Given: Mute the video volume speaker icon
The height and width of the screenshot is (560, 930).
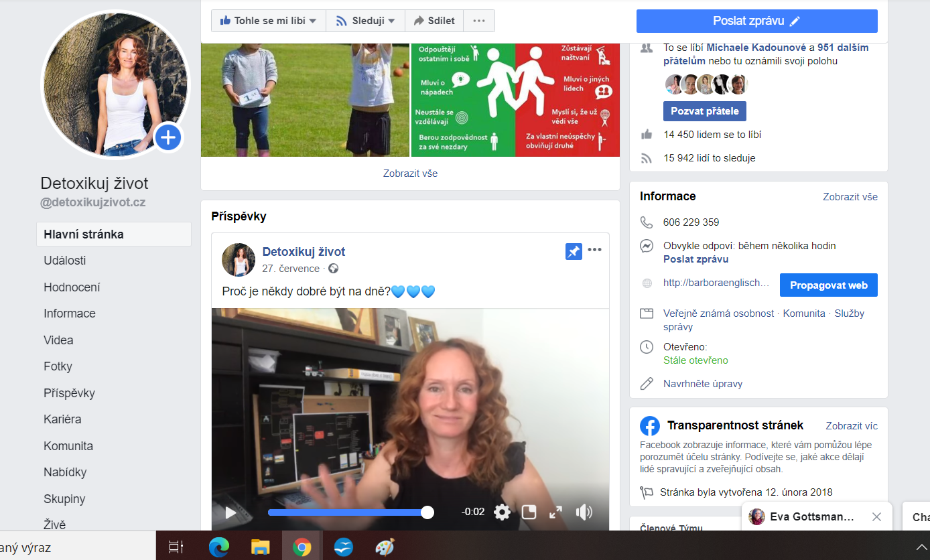Looking at the screenshot, I should pyautogui.click(x=584, y=512).
